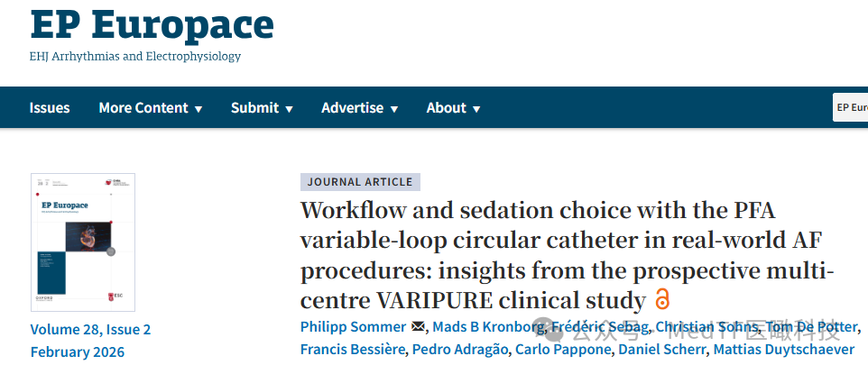Click the EHJ Arrhythmias and Electrophysiology subtitle
868x365 pixels.
coord(135,56)
